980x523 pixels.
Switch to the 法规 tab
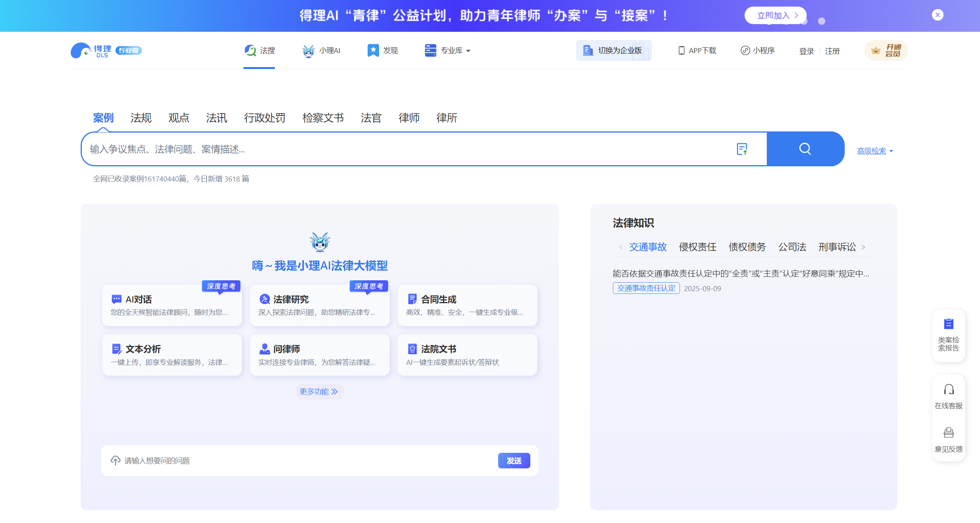click(141, 118)
